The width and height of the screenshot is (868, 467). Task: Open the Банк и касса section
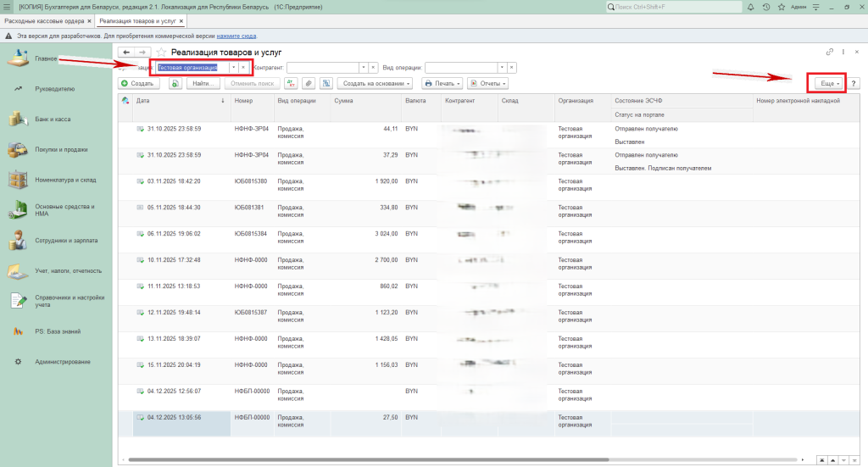(53, 120)
